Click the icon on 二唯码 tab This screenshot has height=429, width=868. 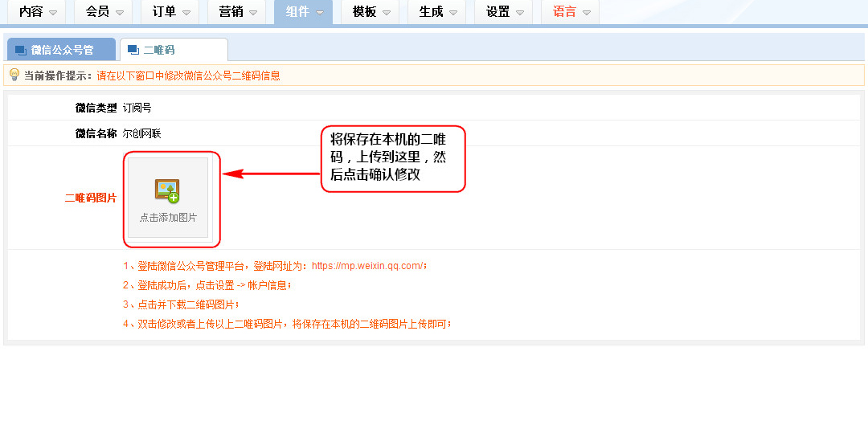click(x=133, y=50)
